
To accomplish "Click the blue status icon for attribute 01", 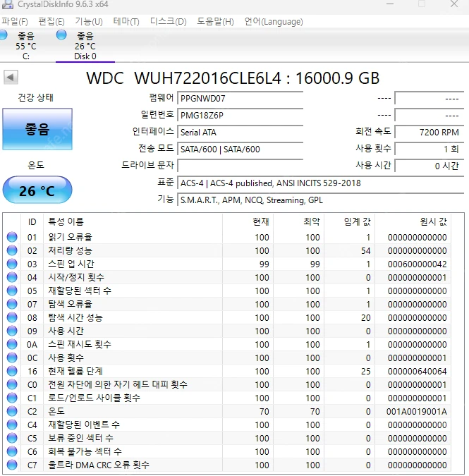I will click(12, 237).
